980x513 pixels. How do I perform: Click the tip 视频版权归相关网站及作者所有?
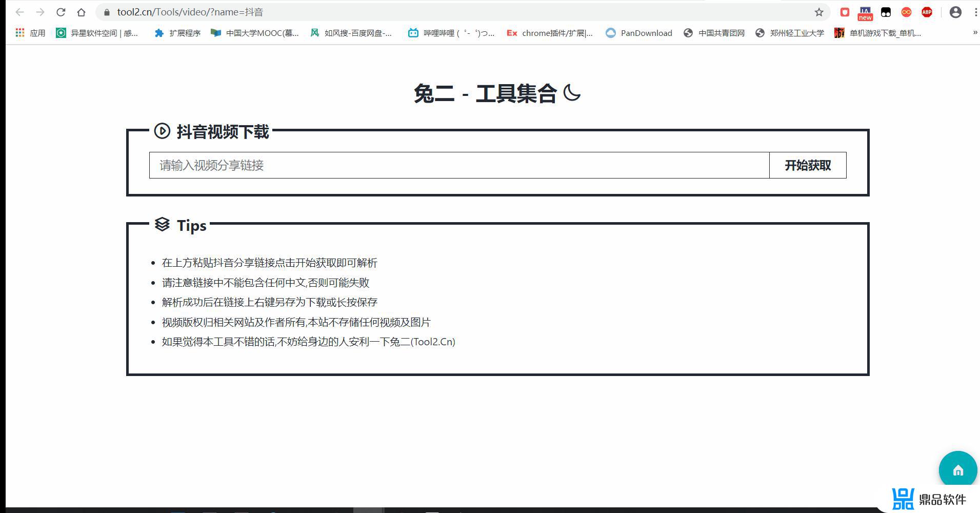296,322
